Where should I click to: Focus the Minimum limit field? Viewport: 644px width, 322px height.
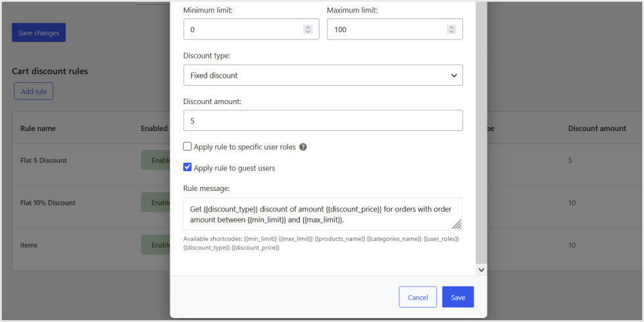[x=251, y=29]
